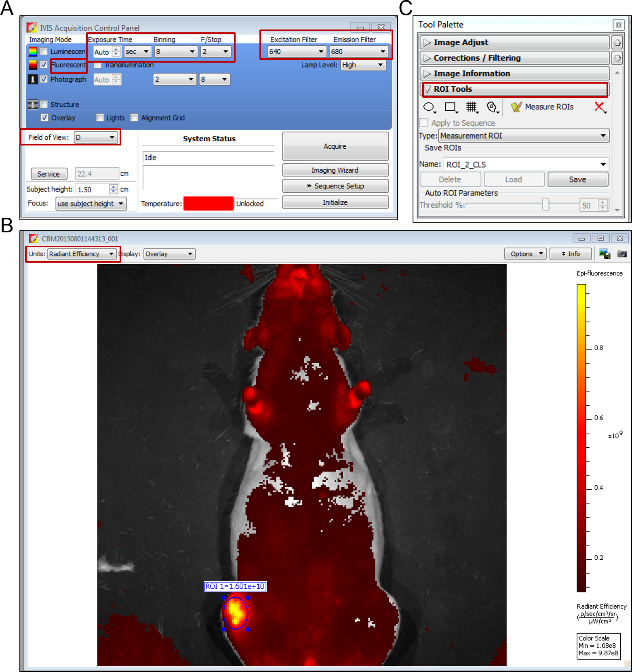632x672 pixels.
Task: Select the circle ROI tool
Action: (429, 107)
